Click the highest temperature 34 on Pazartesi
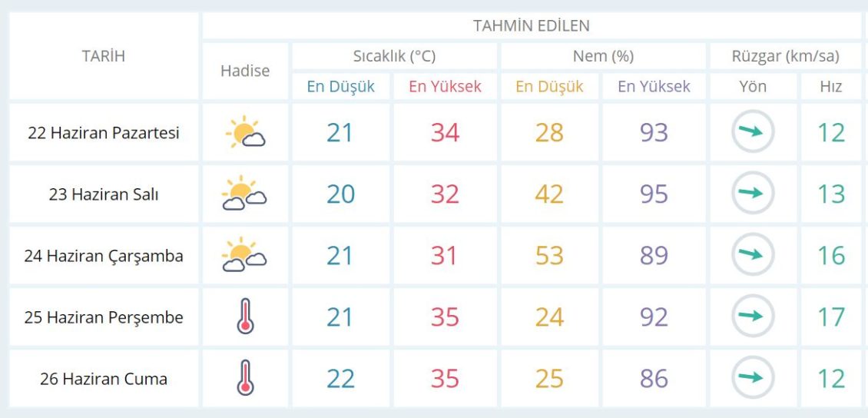This screenshot has height=418, width=868. (445, 133)
